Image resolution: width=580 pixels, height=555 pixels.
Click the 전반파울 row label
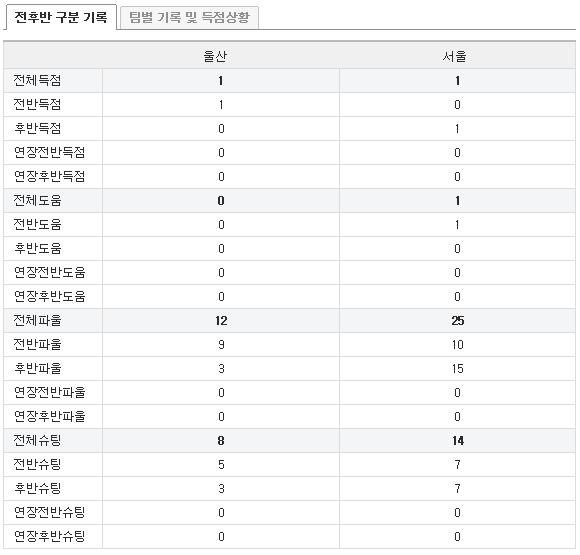tap(37, 344)
